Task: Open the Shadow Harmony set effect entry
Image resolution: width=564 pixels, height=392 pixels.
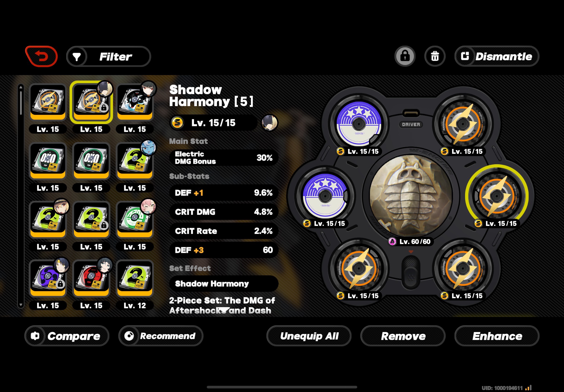Action: click(x=224, y=283)
